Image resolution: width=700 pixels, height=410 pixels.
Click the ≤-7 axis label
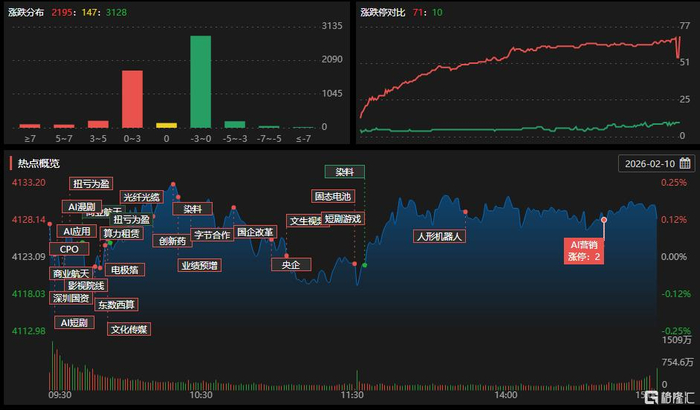tap(303, 139)
